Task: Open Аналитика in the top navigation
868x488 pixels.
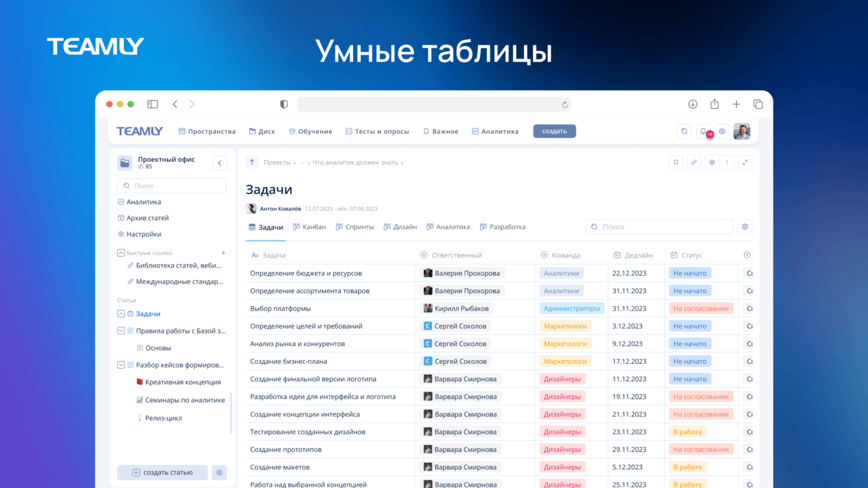Action: tap(495, 131)
